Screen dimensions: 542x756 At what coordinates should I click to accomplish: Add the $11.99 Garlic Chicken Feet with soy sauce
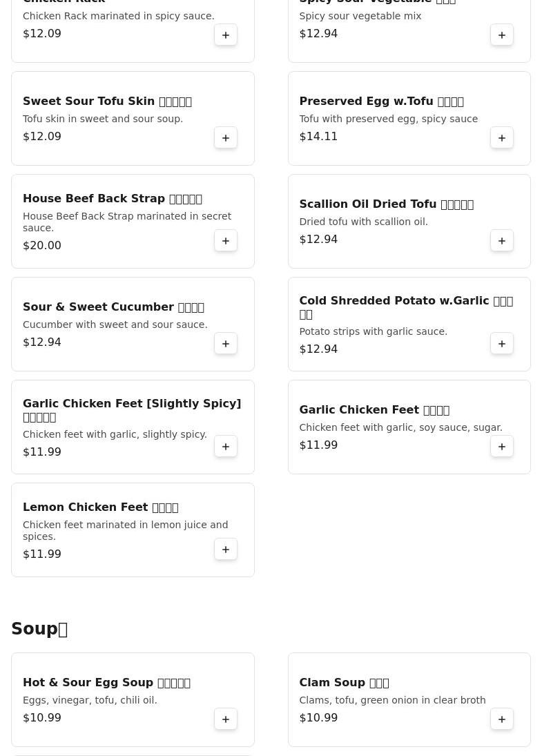(502, 447)
